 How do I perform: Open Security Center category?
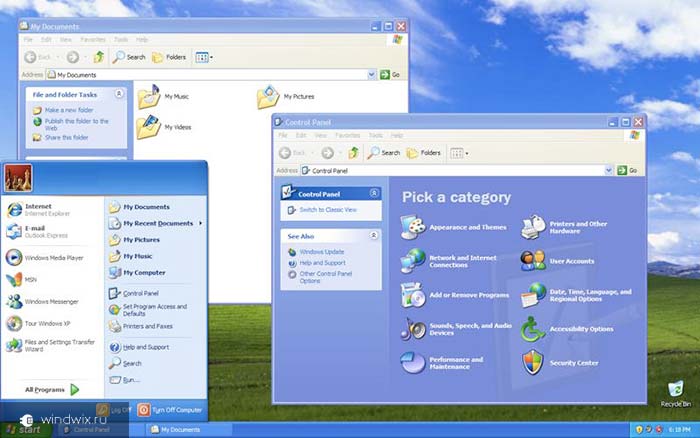pyautogui.click(x=560, y=363)
